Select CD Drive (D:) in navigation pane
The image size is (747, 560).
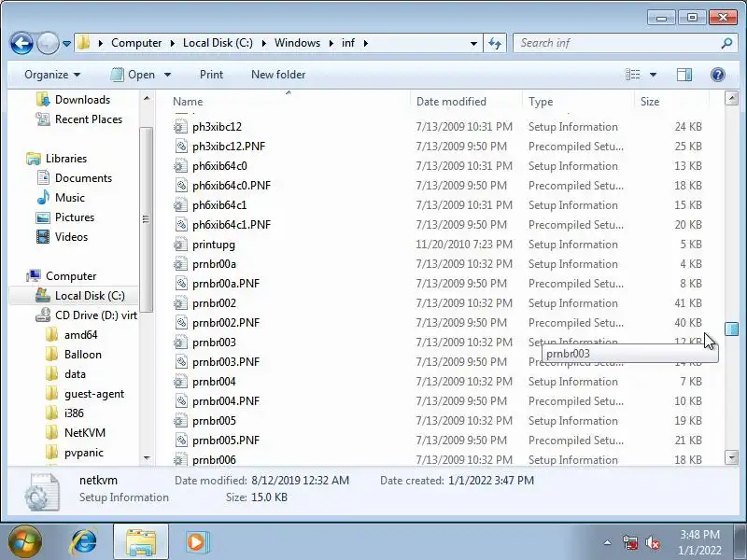click(x=96, y=315)
